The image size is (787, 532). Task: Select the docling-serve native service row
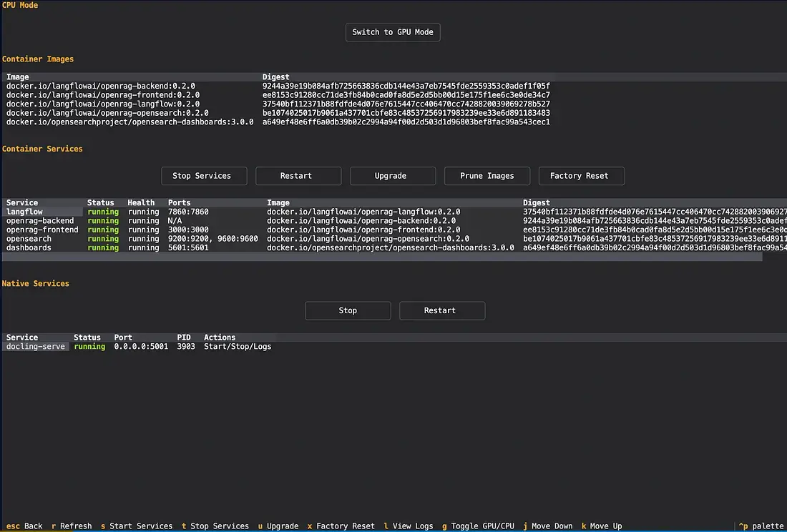pos(36,347)
